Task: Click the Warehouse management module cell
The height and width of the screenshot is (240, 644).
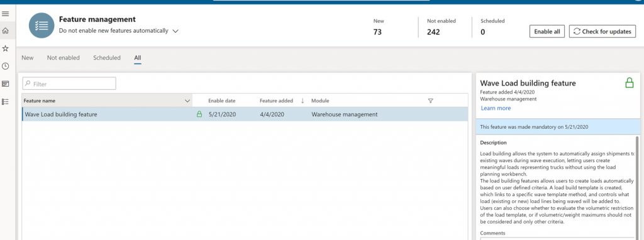Action: [x=344, y=114]
